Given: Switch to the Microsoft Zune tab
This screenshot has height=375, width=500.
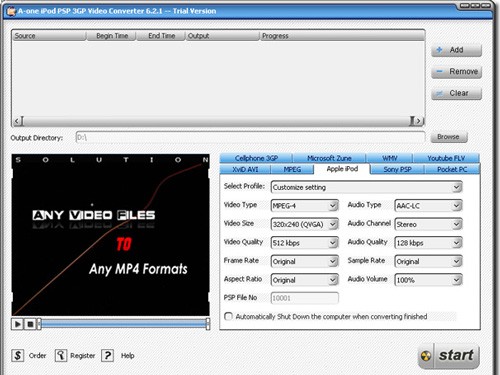Looking at the screenshot, I should click(329, 158).
